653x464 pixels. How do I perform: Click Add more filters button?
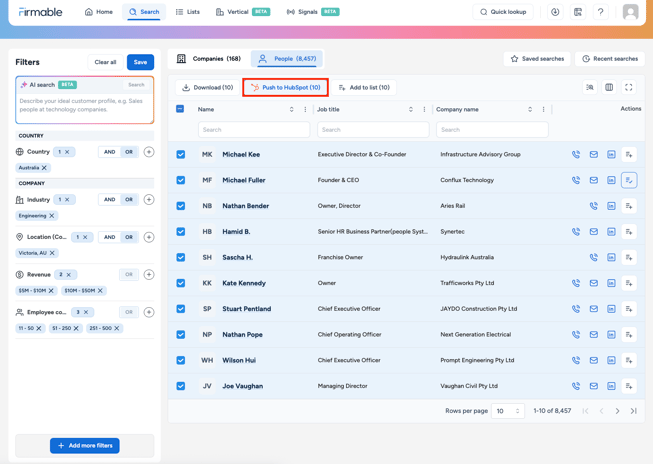pos(85,446)
